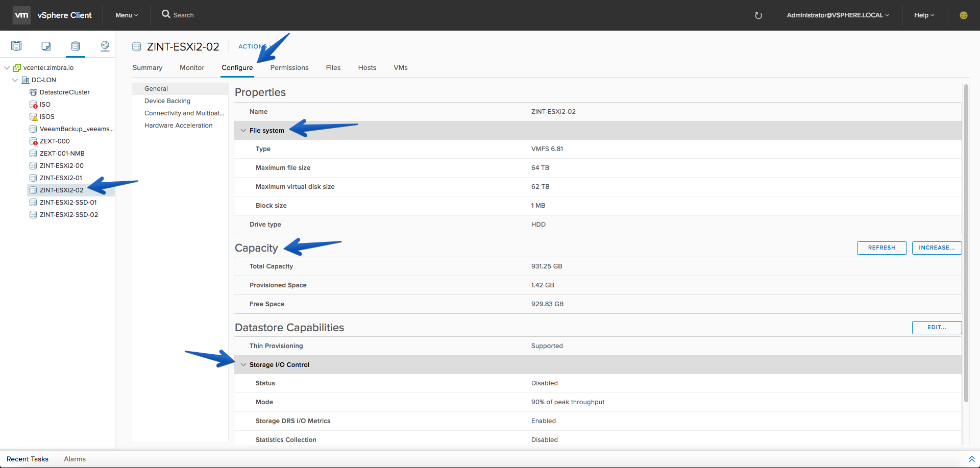The height and width of the screenshot is (468, 980).
Task: Click the Total Capacity 931.25 GB value
Action: coord(547,266)
